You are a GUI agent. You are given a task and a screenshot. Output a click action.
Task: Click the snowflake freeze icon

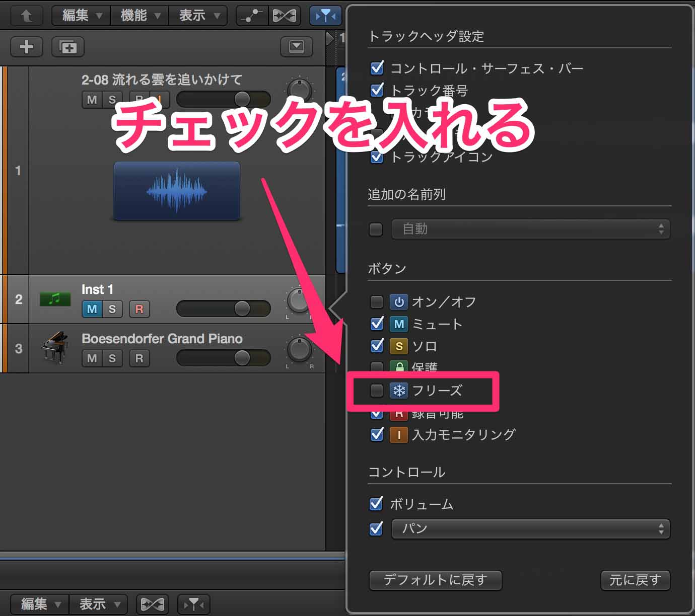399,391
